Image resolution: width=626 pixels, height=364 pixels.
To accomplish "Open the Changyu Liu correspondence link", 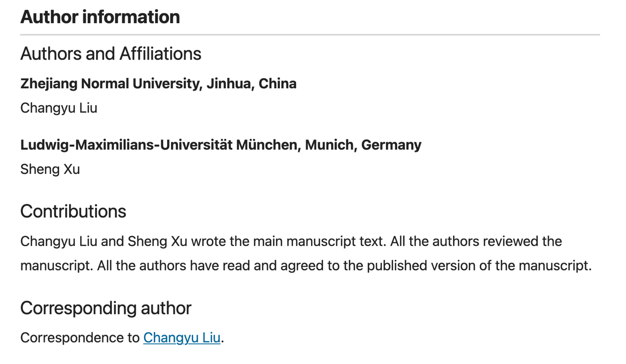I will click(x=181, y=338).
